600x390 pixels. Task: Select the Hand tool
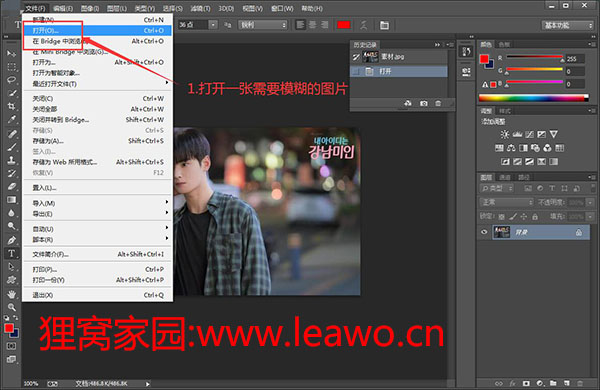11,294
